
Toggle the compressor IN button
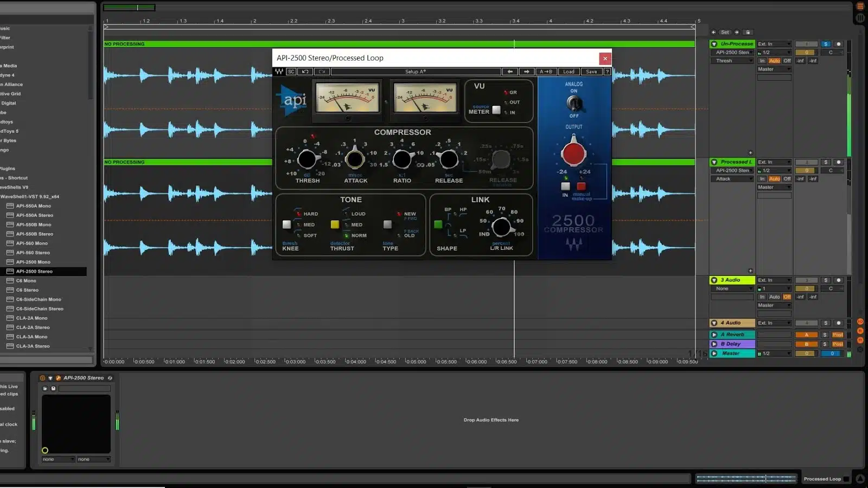tap(565, 186)
